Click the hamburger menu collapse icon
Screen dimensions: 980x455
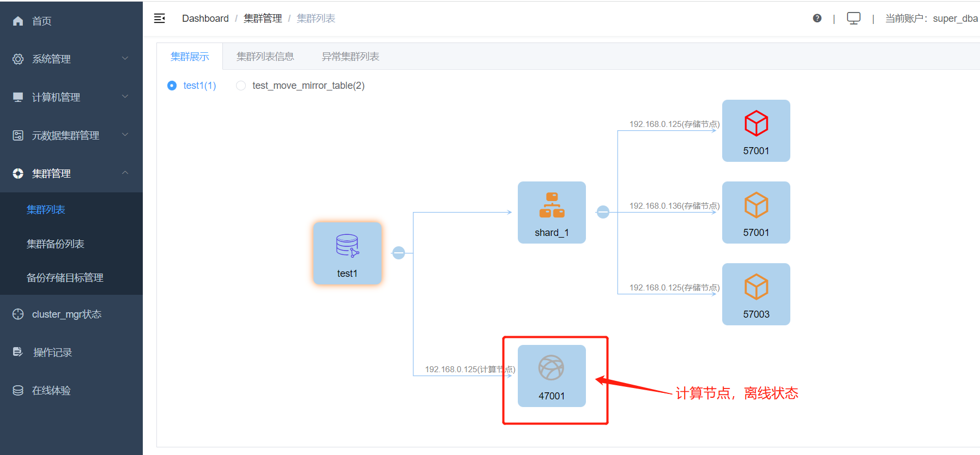tap(159, 19)
